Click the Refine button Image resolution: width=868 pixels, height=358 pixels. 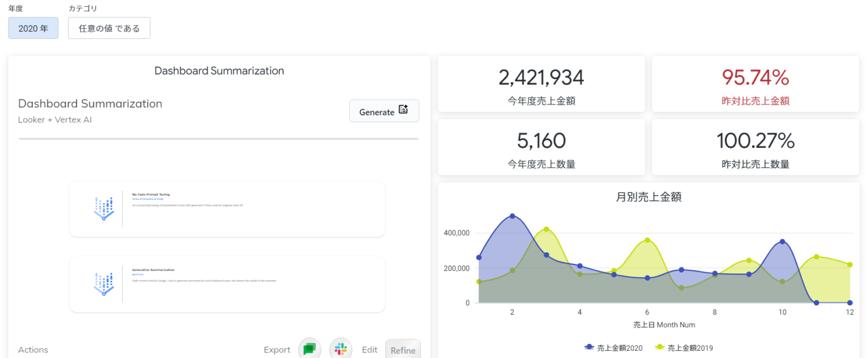[403, 349]
